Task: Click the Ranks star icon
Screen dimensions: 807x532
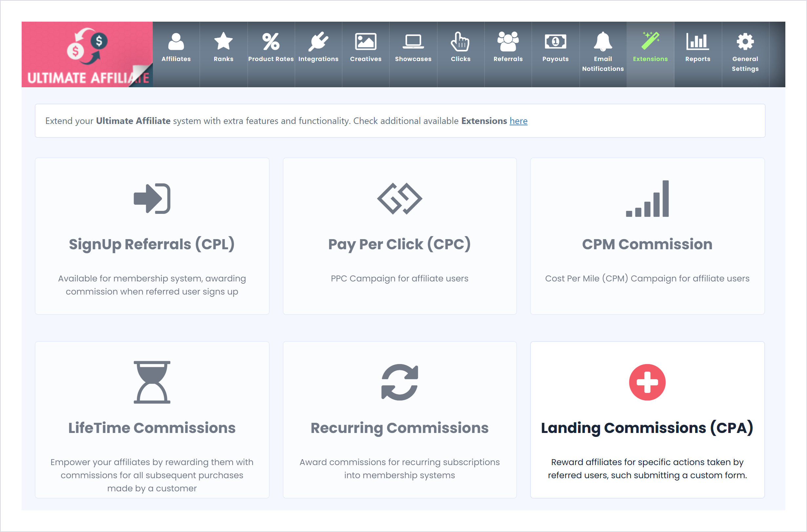Action: click(223, 41)
